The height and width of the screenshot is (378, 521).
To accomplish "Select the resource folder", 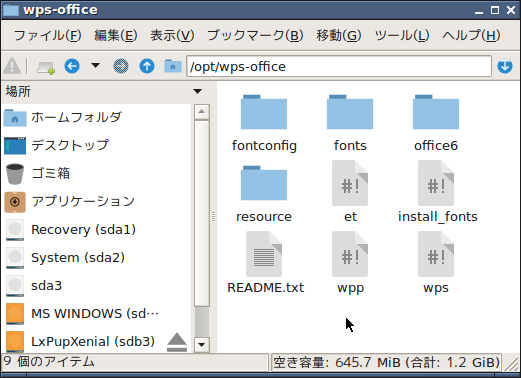I will pyautogui.click(x=264, y=194).
